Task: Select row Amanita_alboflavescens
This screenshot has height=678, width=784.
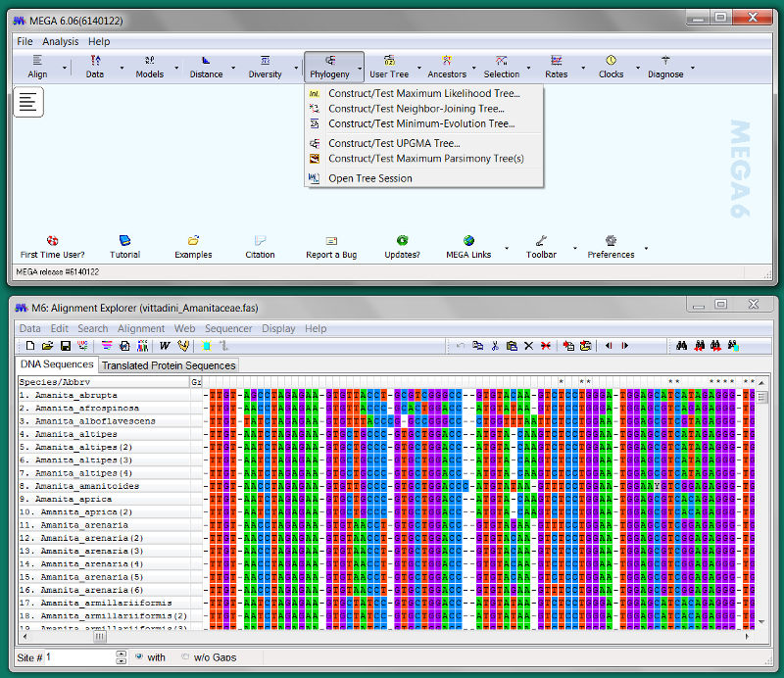Action: tap(104, 421)
